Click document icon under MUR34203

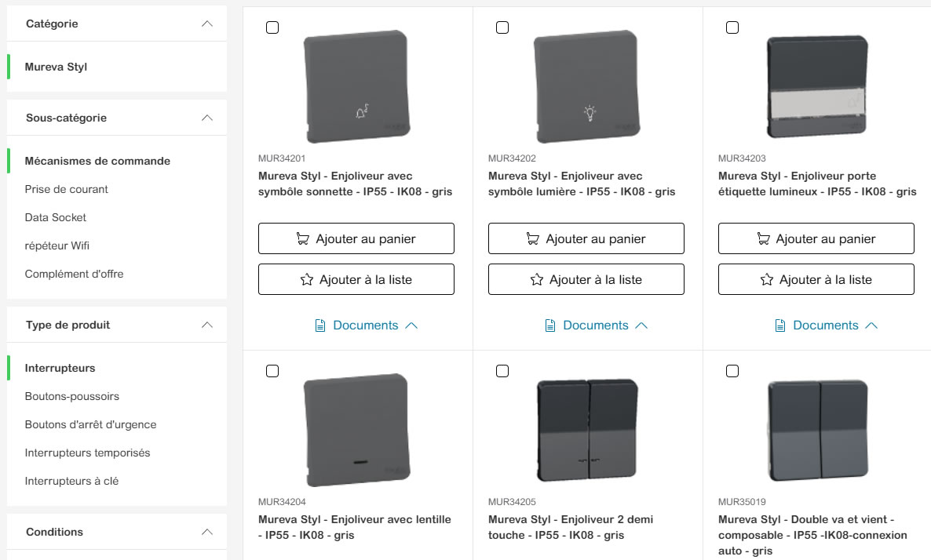[x=780, y=325]
